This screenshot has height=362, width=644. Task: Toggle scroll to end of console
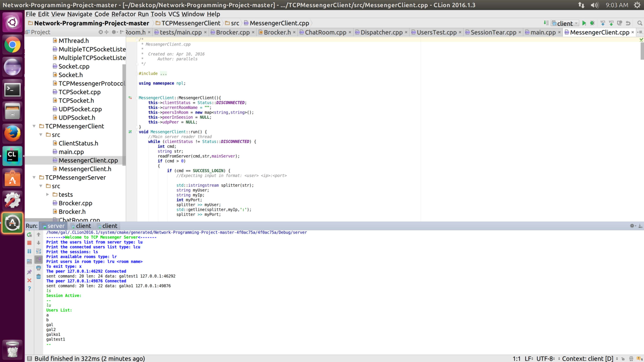click(x=39, y=260)
